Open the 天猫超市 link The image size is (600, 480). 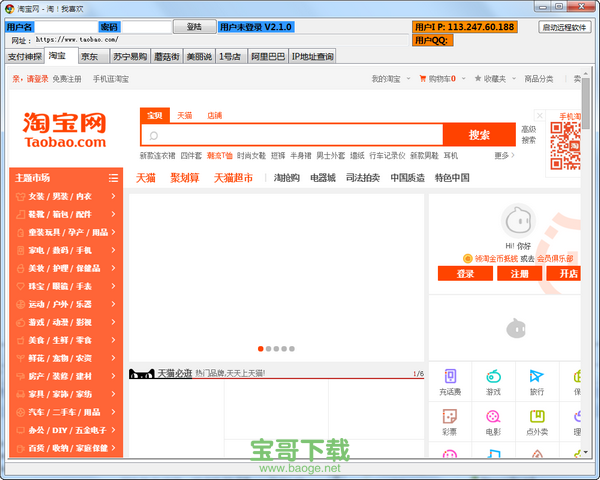pyautogui.click(x=233, y=178)
